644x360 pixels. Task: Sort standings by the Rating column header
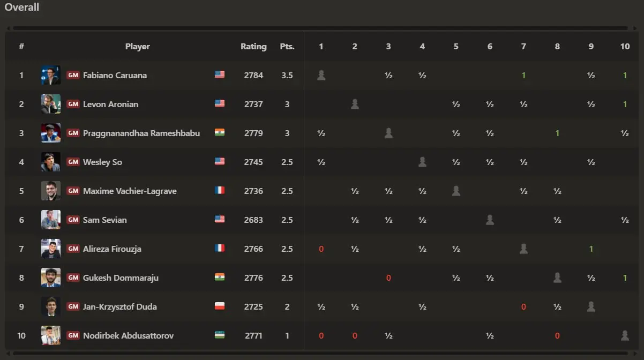(x=253, y=47)
